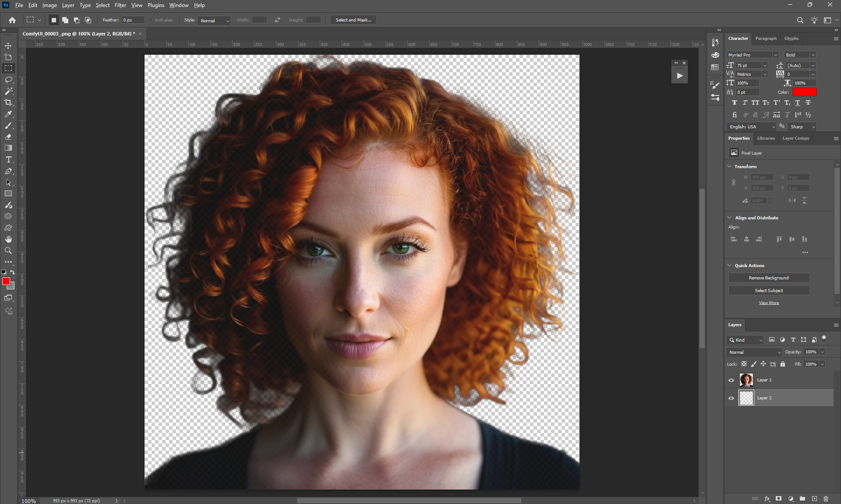Click the View More link

(769, 303)
